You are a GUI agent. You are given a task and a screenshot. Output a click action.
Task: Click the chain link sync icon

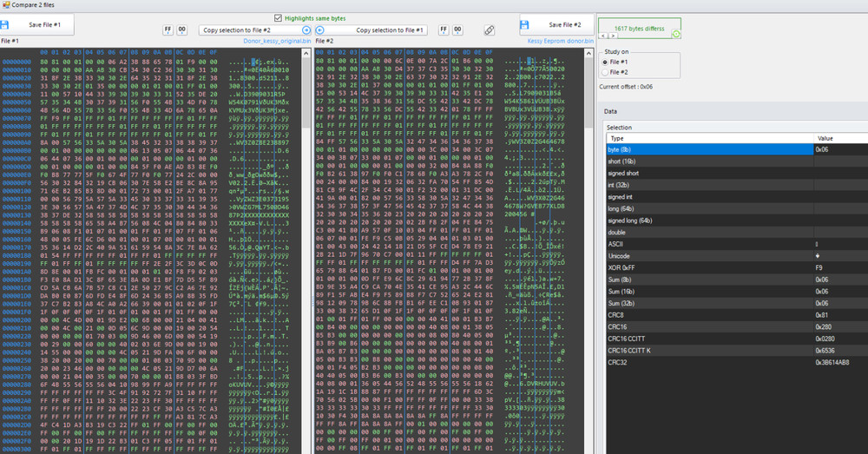pos(490,30)
